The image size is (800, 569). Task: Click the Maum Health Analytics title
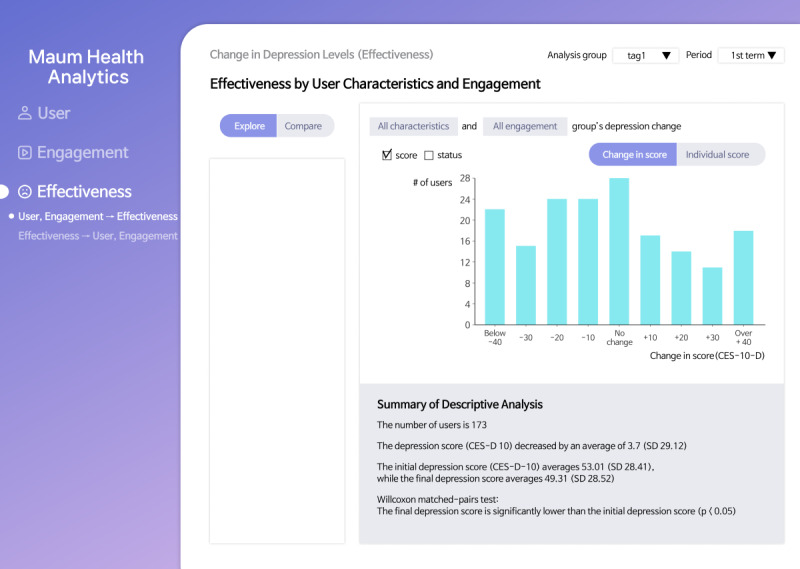click(x=86, y=67)
